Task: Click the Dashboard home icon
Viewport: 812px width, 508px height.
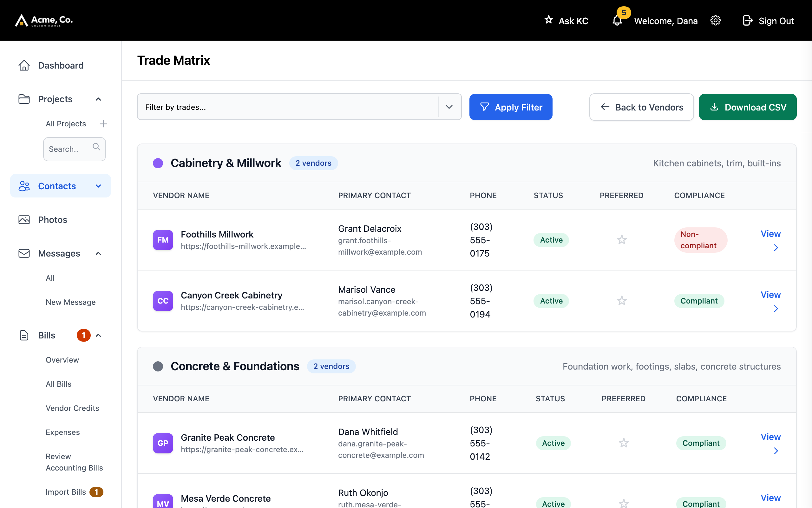Action: pos(24,65)
